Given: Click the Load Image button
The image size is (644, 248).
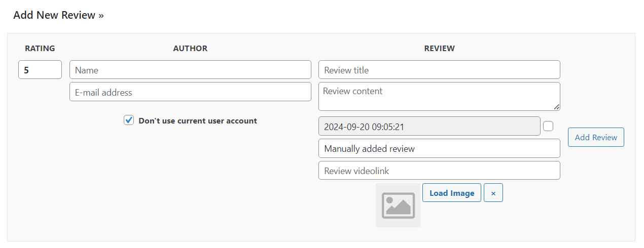Looking at the screenshot, I should (x=452, y=193).
